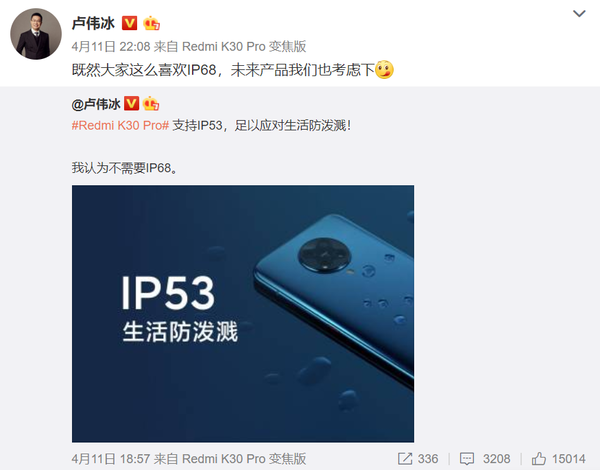
Task: Open the Redmi K30 Pro 变焦版 source link at bottom
Action: pyautogui.click(x=244, y=459)
